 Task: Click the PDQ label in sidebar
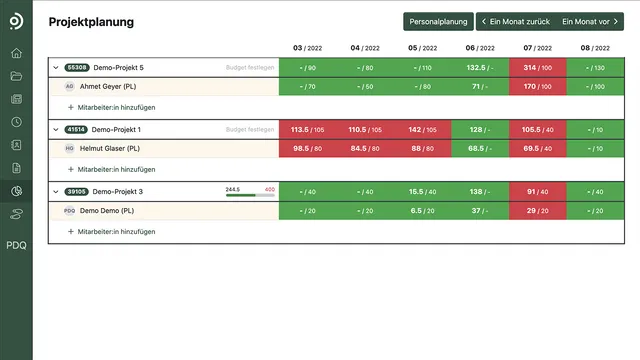click(x=16, y=245)
